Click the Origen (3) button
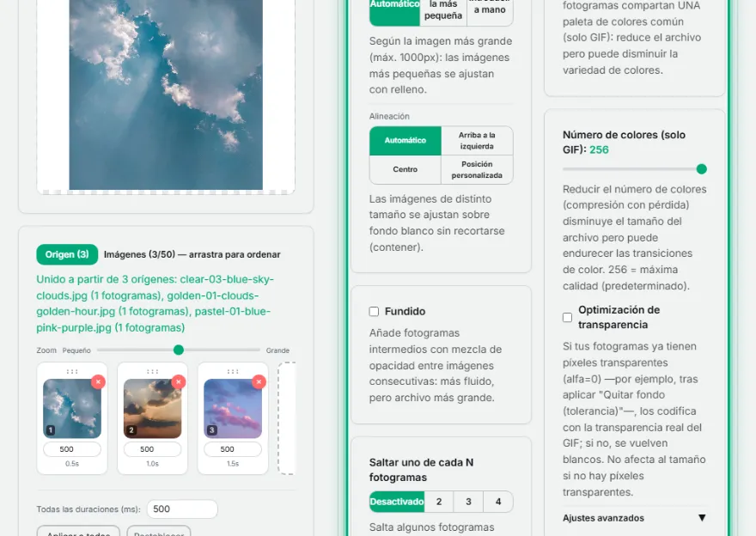756x536 pixels. [67, 254]
